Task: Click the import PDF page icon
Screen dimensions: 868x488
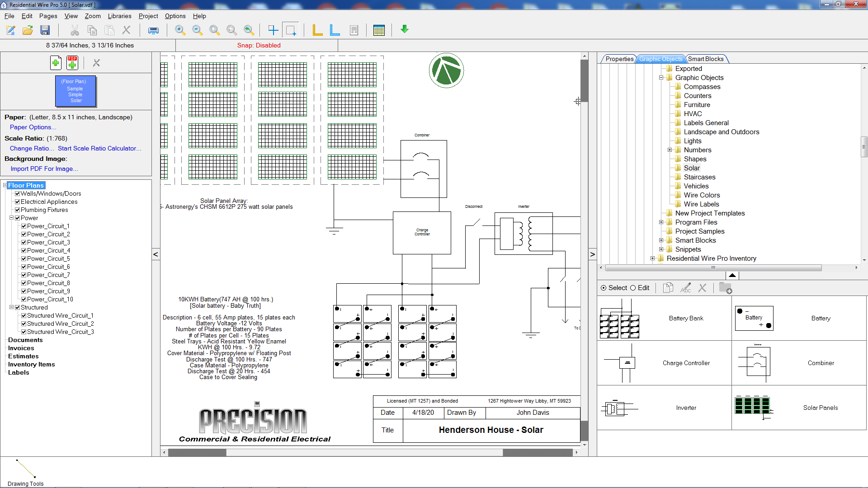Action: tap(72, 63)
